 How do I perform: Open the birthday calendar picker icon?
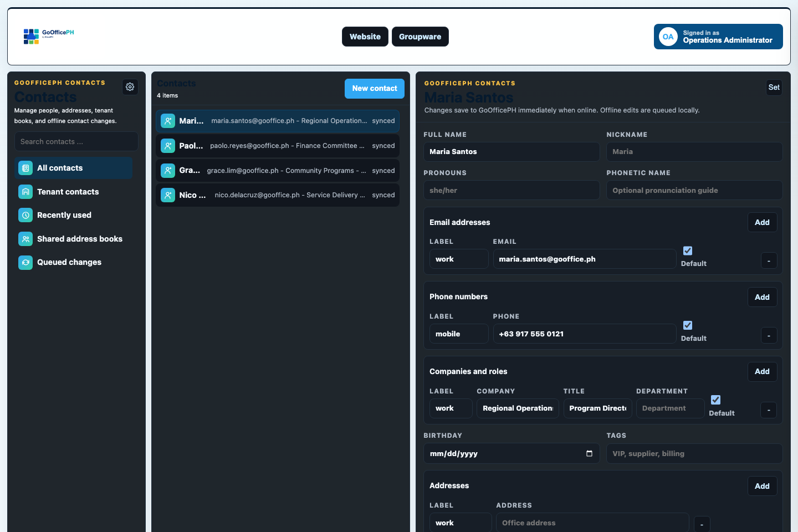(x=589, y=453)
